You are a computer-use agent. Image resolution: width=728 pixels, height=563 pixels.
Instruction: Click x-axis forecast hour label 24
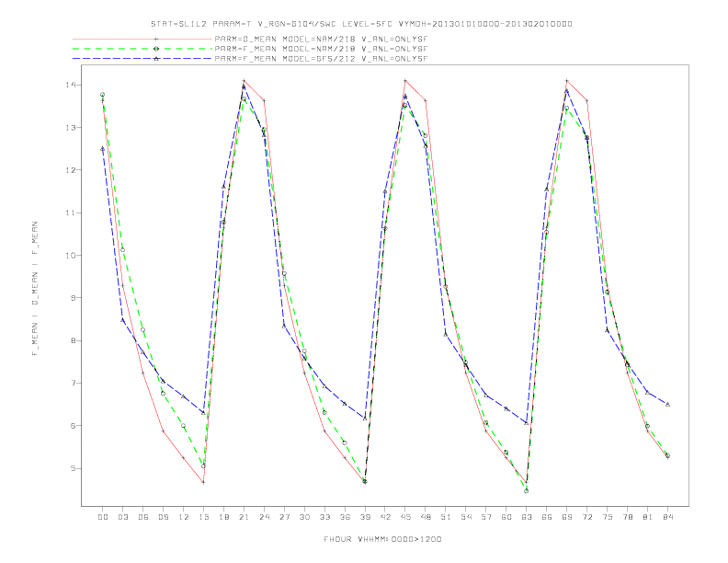(264, 517)
